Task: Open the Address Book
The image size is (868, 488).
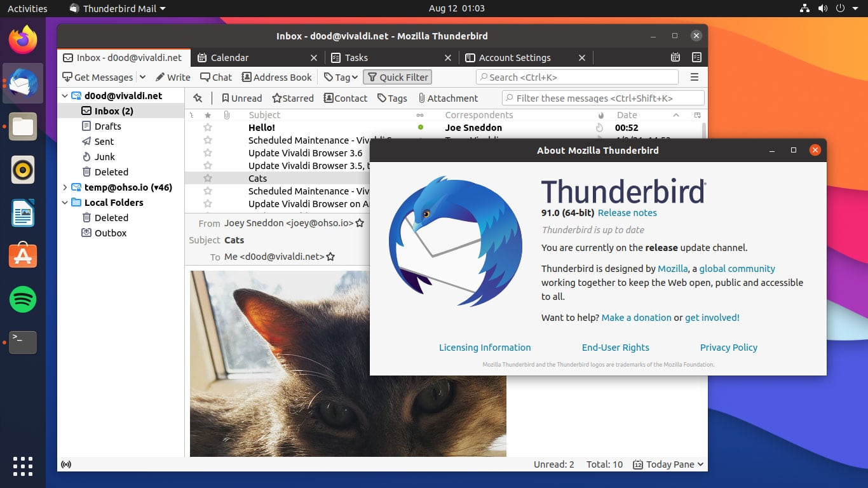Action: 276,78
